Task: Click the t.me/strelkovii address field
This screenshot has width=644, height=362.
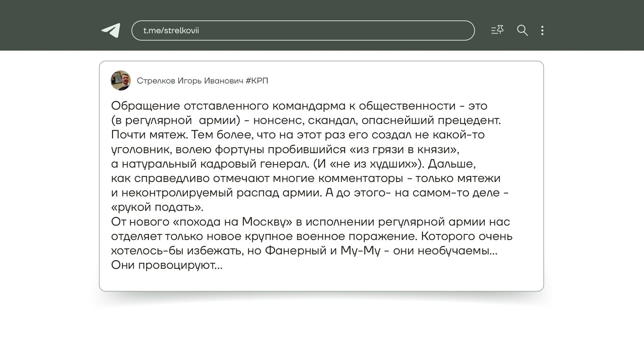Action: [303, 31]
